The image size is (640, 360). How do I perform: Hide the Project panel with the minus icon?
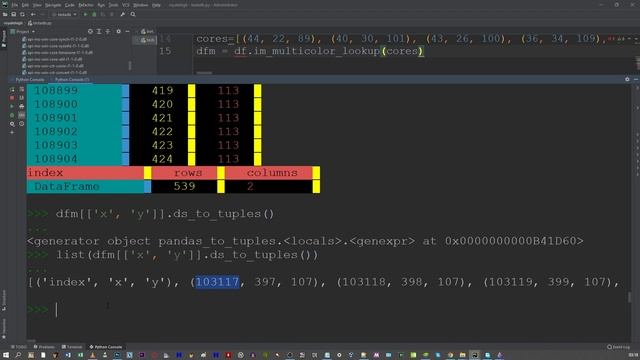(x=127, y=31)
